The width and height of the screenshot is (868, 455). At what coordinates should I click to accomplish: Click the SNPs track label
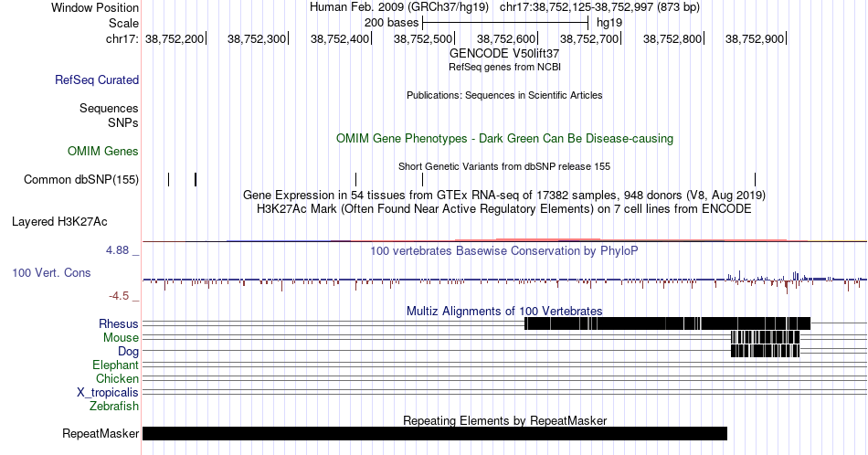pyautogui.click(x=123, y=122)
